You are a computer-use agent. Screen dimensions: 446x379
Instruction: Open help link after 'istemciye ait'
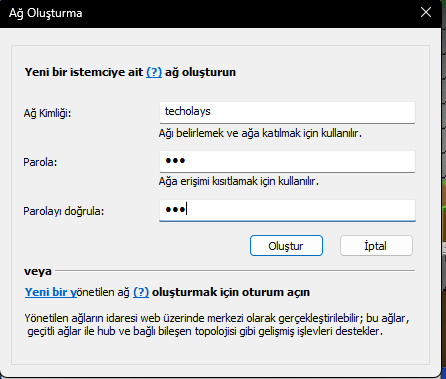pyautogui.click(x=154, y=72)
